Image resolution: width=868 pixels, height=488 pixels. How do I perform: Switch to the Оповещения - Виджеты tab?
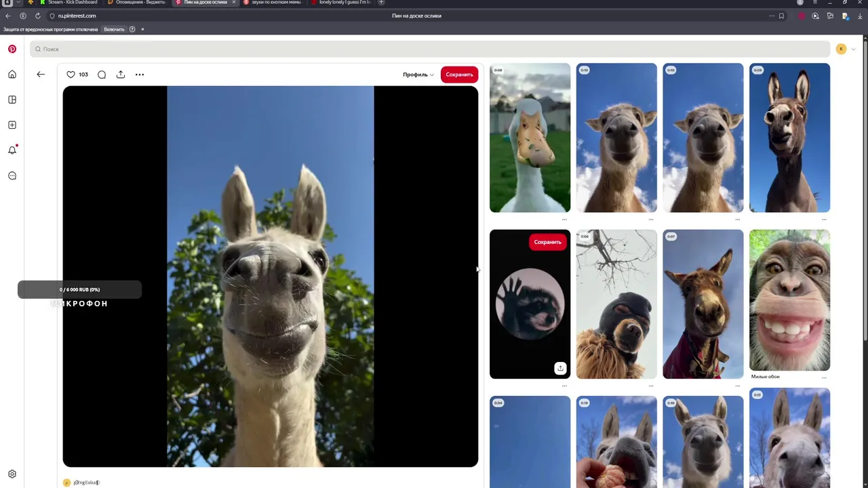click(x=136, y=3)
